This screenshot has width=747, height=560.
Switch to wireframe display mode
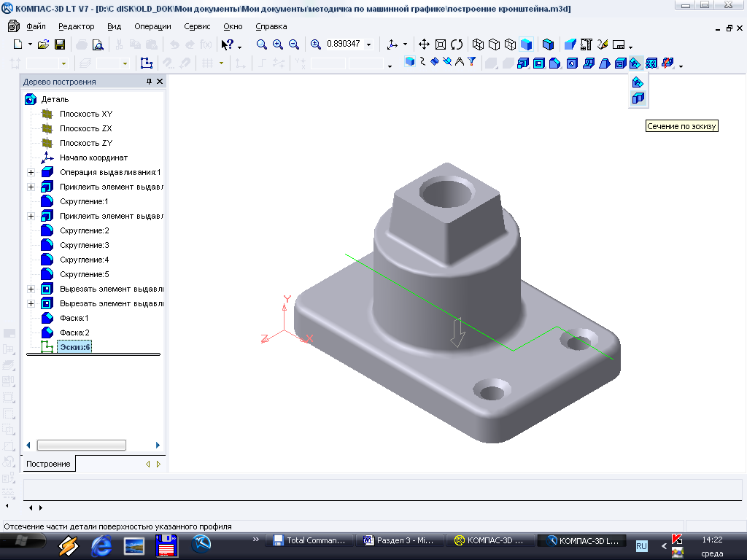tap(478, 44)
